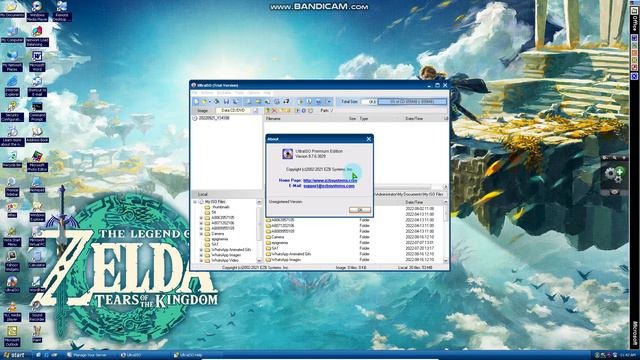Screen dimensions: 640x360
Task: Click the Up folder icon left of red X
Action: (267, 111)
